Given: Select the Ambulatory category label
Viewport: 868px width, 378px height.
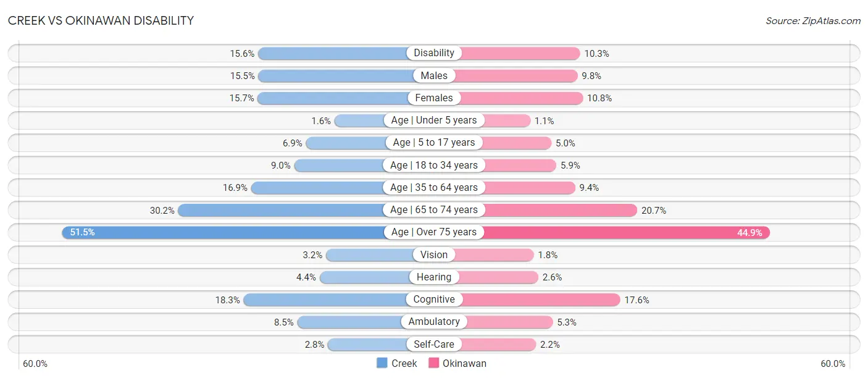Looking at the screenshot, I should [434, 322].
